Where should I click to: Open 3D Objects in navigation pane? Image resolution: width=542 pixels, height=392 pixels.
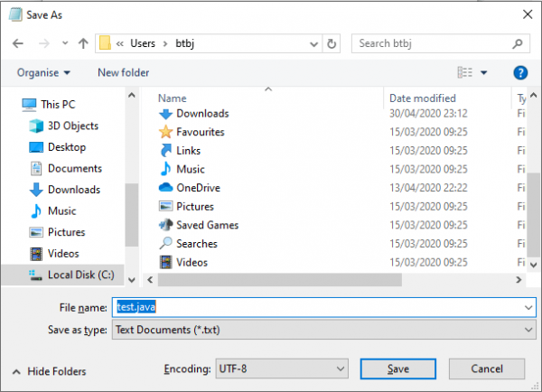pyautogui.click(x=64, y=126)
